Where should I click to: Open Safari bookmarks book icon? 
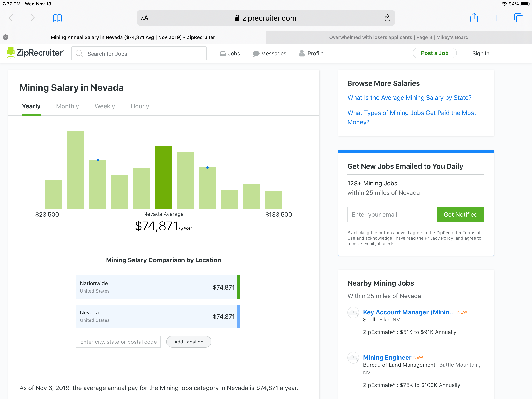tap(57, 18)
